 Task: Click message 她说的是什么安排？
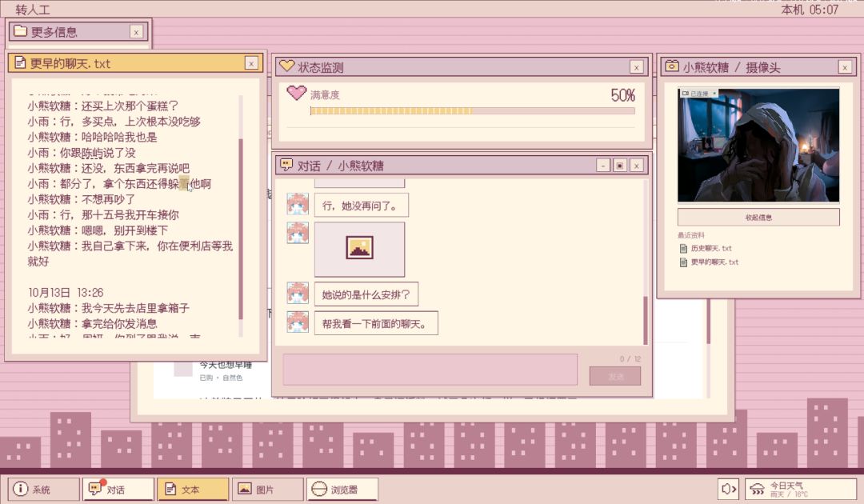[x=366, y=294]
